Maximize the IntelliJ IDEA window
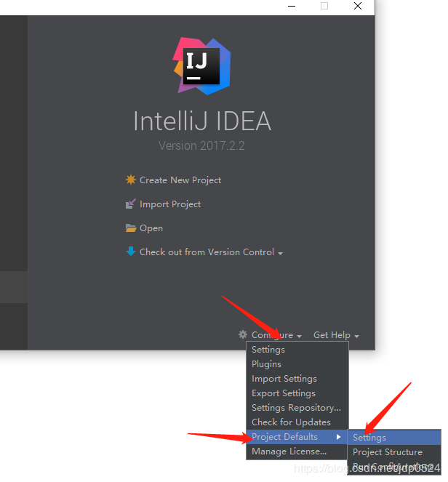This screenshot has height=482, width=448. pyautogui.click(x=324, y=6)
